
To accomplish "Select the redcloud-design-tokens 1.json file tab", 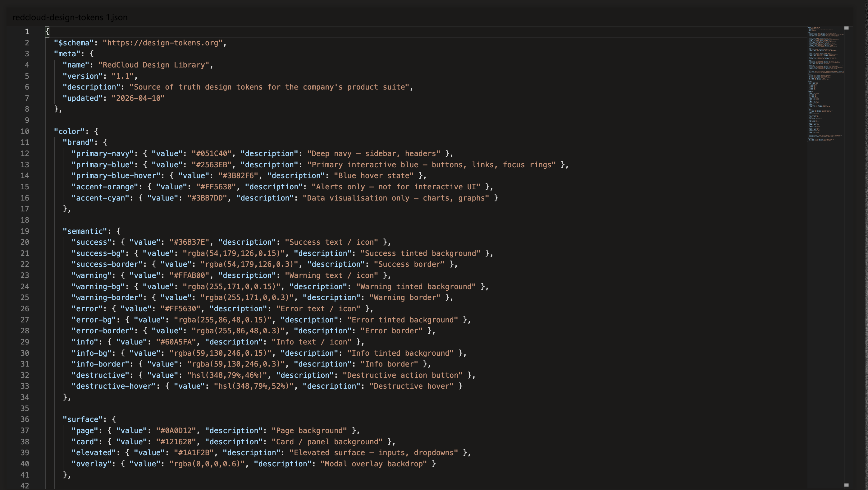I will tap(70, 17).
